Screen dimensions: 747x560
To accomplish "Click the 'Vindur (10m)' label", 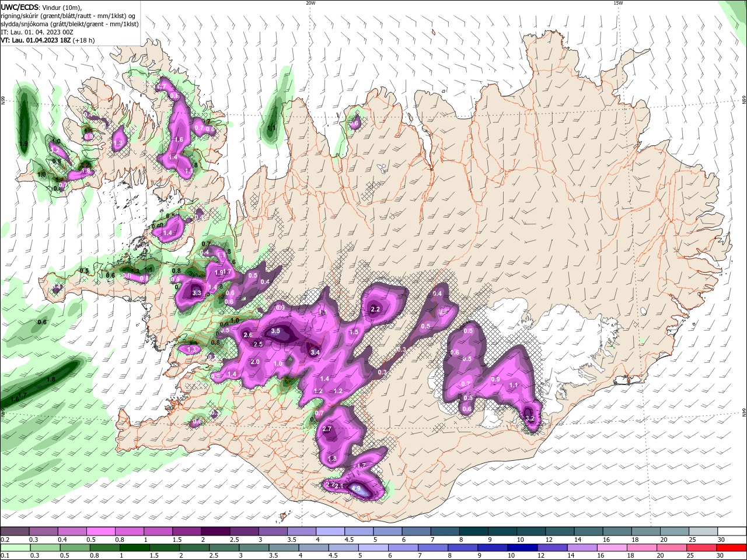I will coord(63,7).
